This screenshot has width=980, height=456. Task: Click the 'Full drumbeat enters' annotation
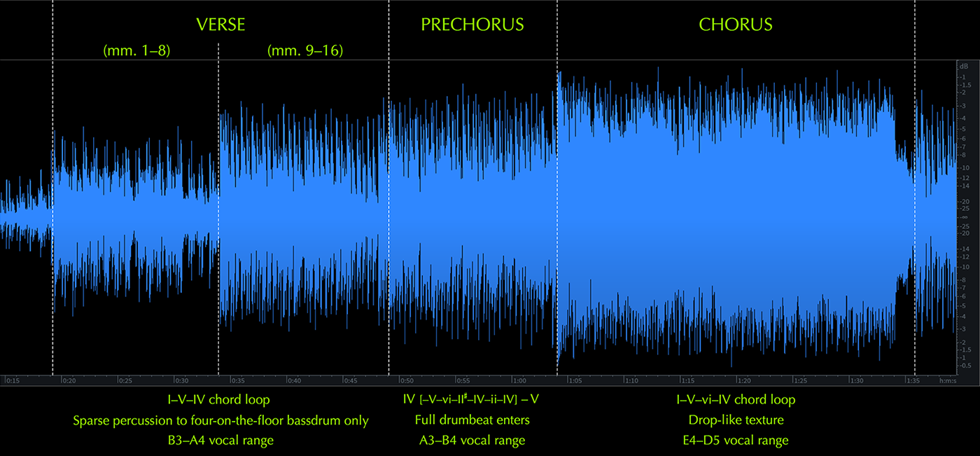472,420
